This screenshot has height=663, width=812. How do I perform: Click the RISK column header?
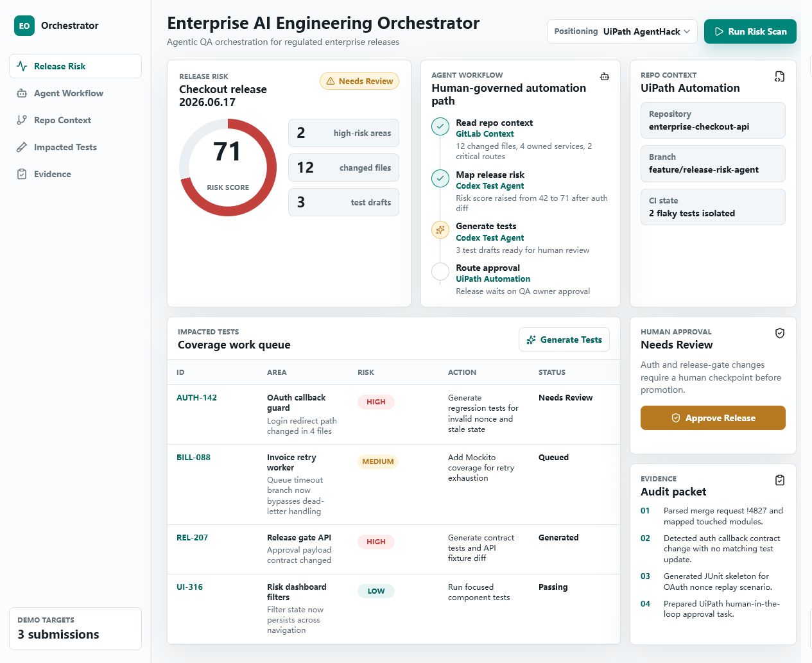pyautogui.click(x=366, y=372)
